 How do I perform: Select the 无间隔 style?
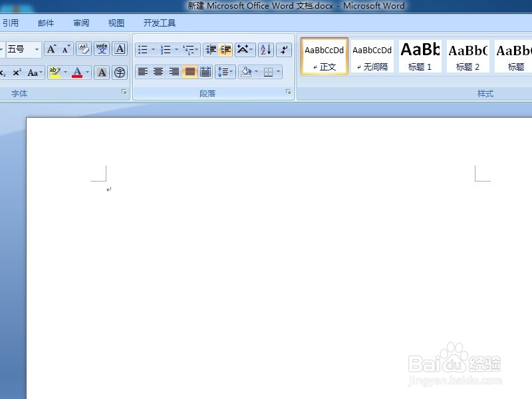coord(372,57)
